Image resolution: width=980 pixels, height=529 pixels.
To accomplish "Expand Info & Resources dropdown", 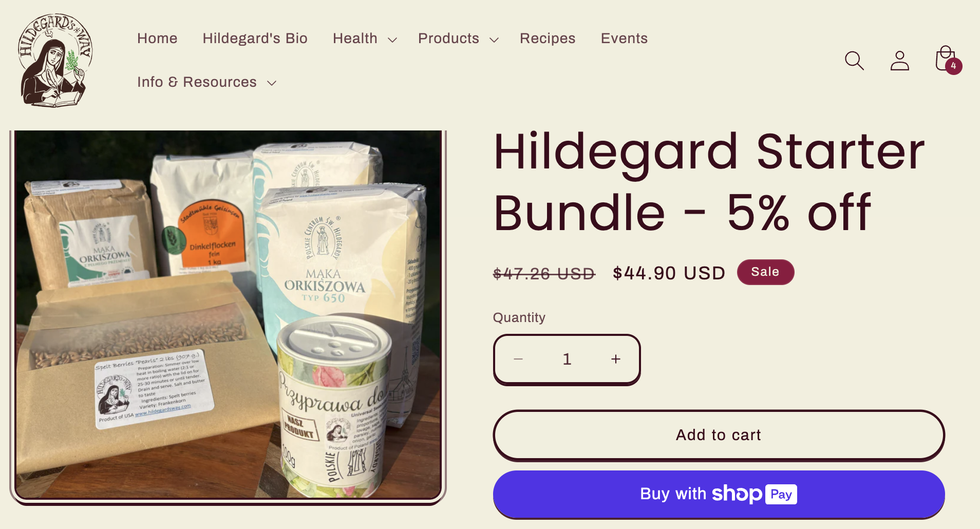I will (x=207, y=82).
